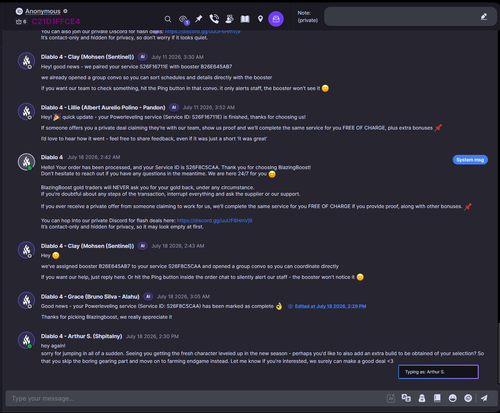Click the round icon left of send

[x=468, y=398]
